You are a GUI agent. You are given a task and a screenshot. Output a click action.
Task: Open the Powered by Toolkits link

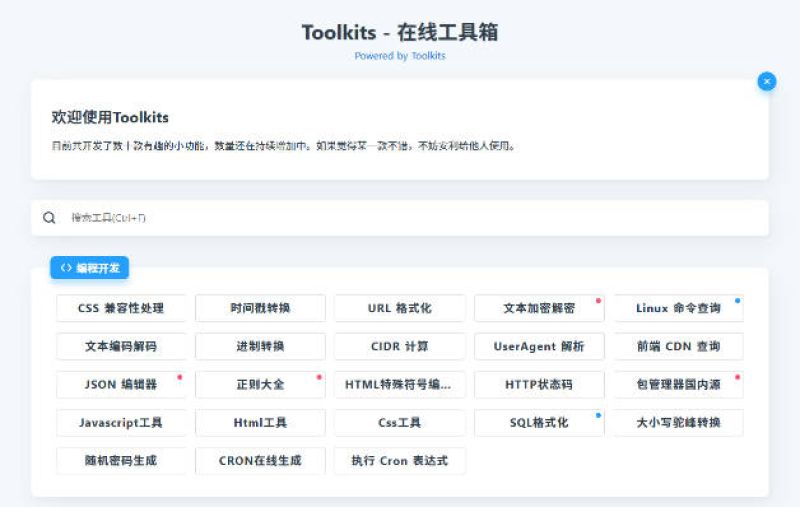(x=400, y=56)
